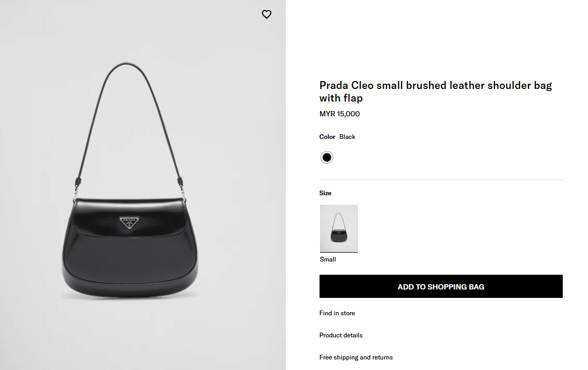Choose the Small size thumbnail
The image size is (588, 370).
[x=339, y=228]
